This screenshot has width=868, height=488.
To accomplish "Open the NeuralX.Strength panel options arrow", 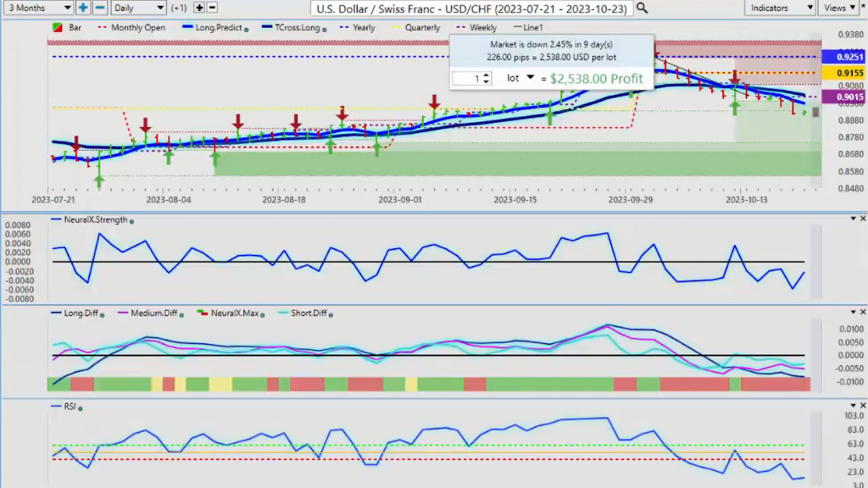I will (x=853, y=219).
